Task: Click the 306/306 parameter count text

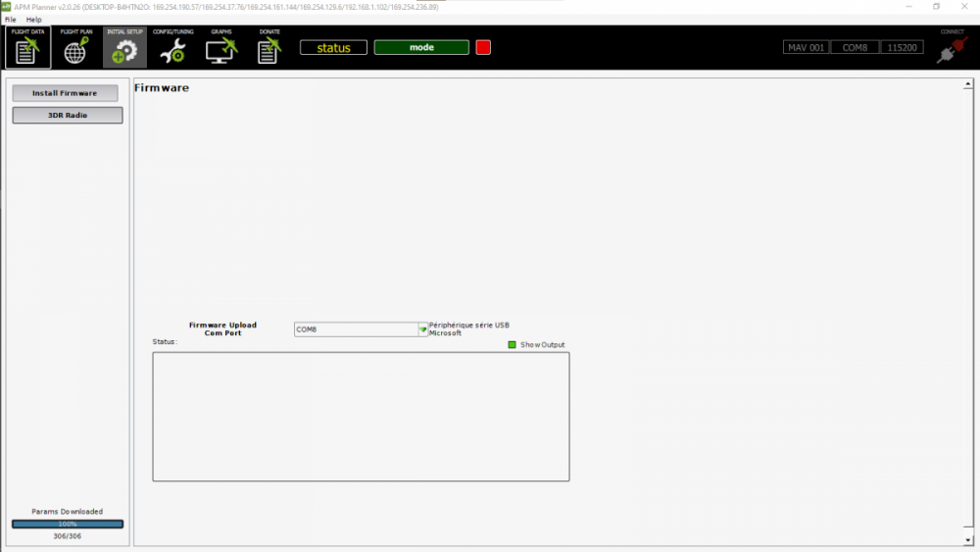Action: pyautogui.click(x=67, y=536)
